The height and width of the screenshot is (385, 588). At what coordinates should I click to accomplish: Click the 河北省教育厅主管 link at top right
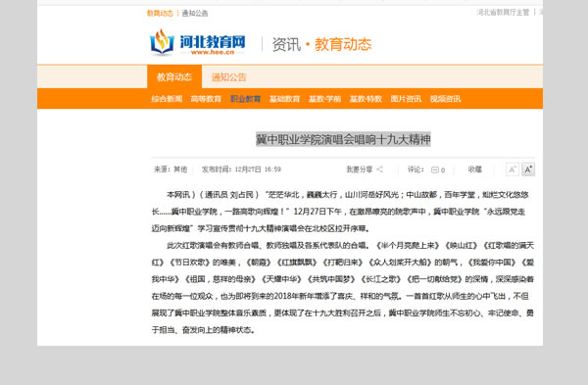coord(503,13)
